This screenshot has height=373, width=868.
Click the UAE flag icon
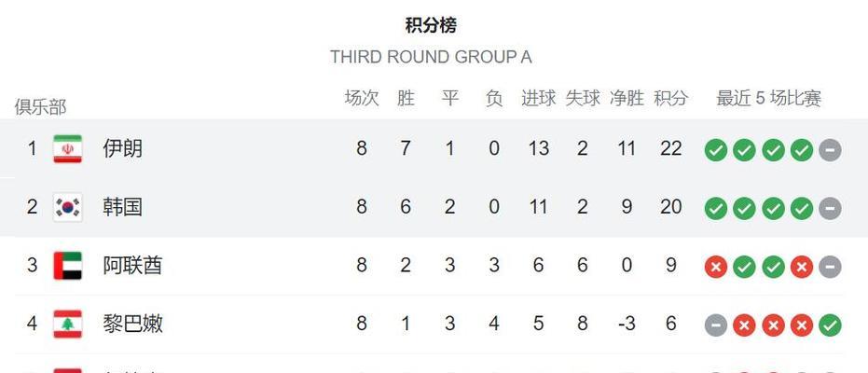67,266
